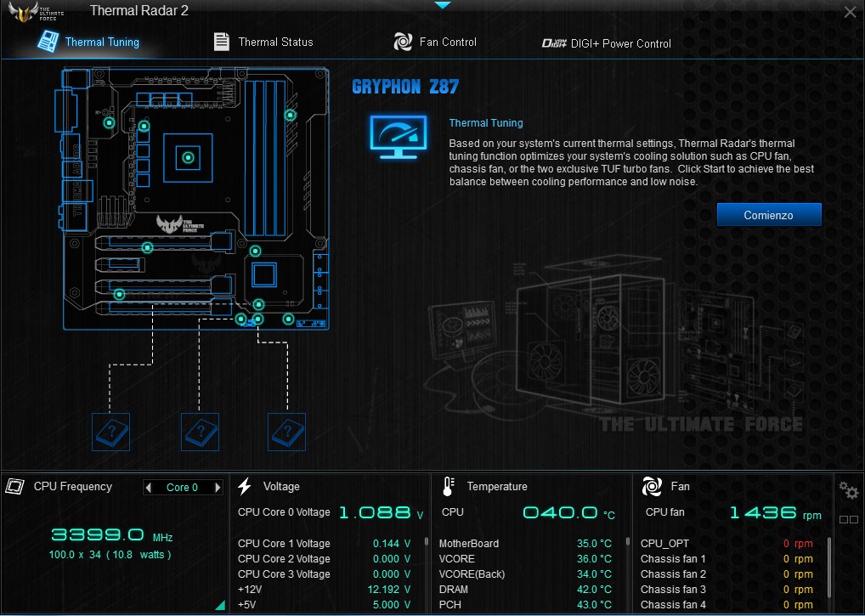Click the Temperature thermometer icon
Screen dimensions: 865x616
pyautogui.click(x=448, y=486)
